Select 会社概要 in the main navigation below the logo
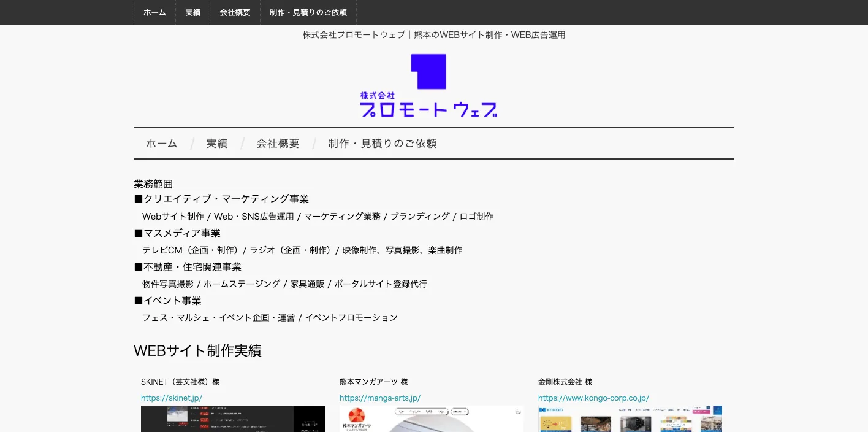This screenshot has height=432, width=868. tap(278, 144)
